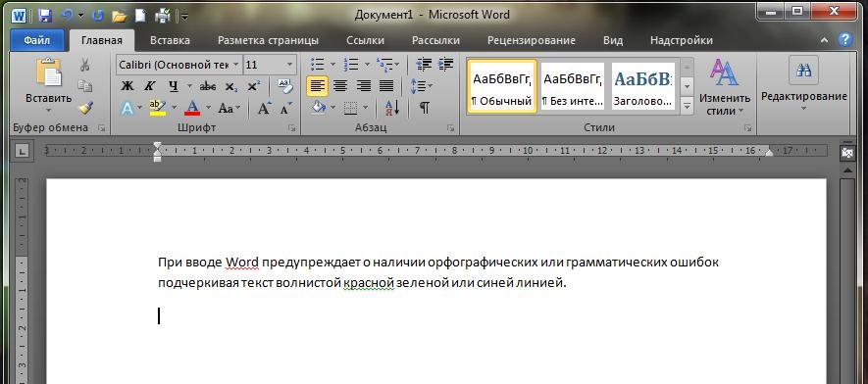Open undo history dropdown arrow

click(81, 16)
